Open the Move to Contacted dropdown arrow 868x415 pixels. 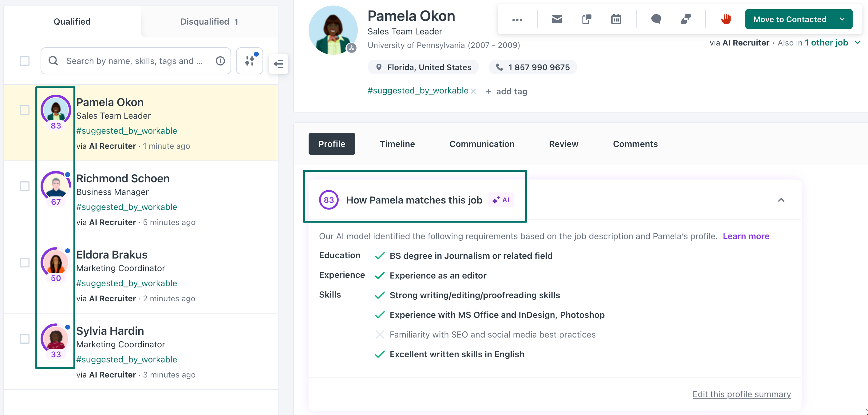click(842, 19)
